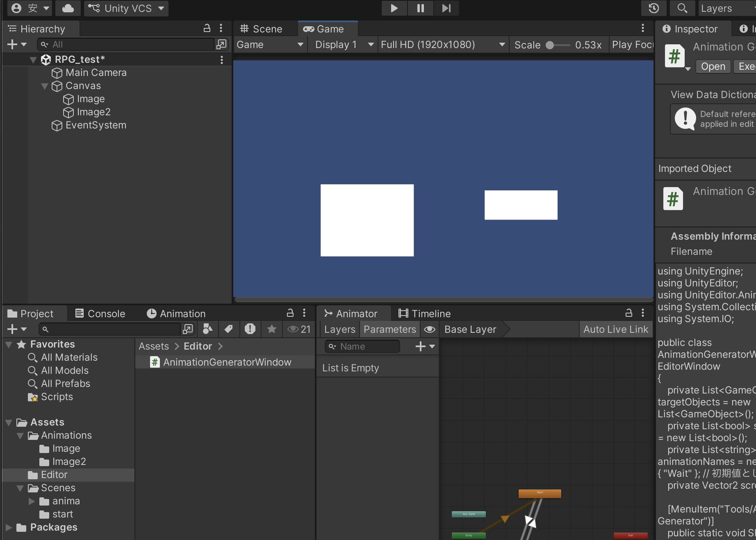Select AnimationGeneratorWindow script asset
This screenshot has height=540, width=756.
225,362
